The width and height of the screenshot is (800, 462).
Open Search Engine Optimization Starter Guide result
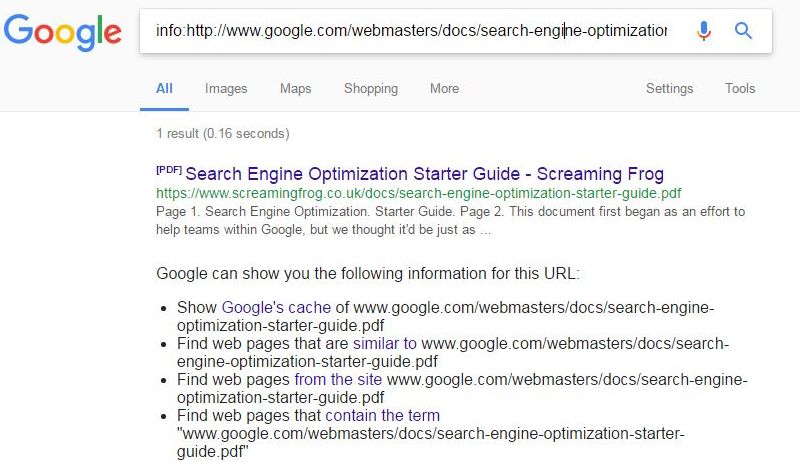tap(424, 174)
